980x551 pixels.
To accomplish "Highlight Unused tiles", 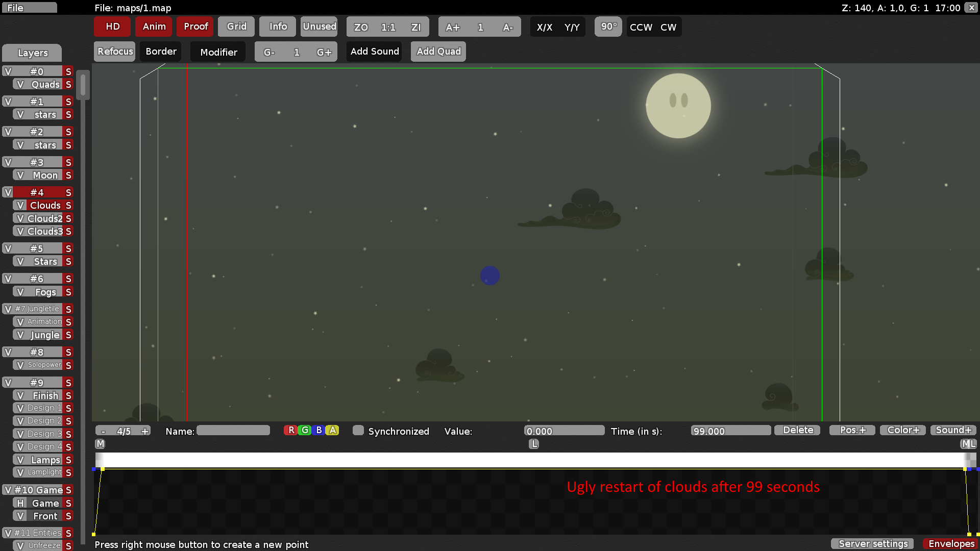I will [x=318, y=27].
